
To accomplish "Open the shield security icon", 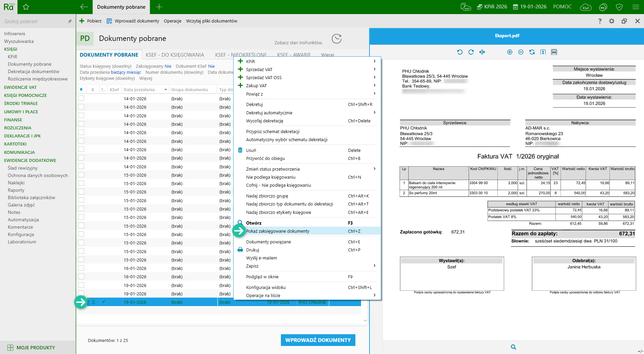I will coord(619,7).
